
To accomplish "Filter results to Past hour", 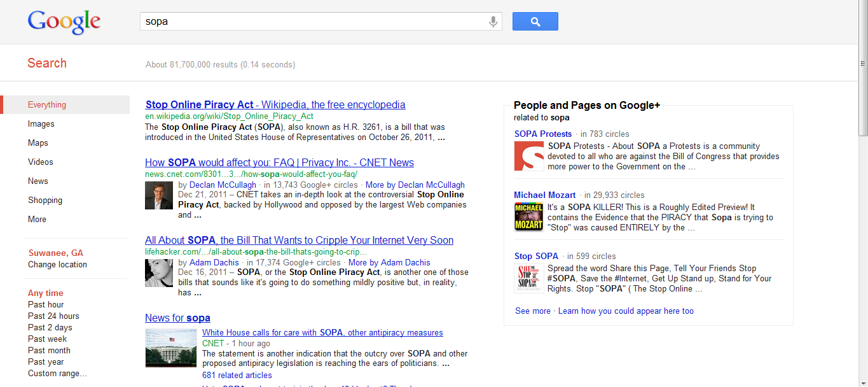I will click(46, 305).
